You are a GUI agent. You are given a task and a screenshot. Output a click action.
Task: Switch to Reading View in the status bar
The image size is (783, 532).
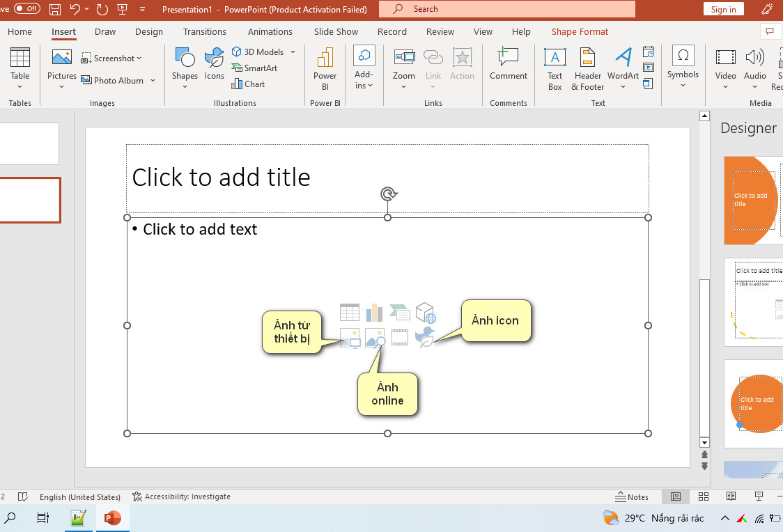coord(731,496)
